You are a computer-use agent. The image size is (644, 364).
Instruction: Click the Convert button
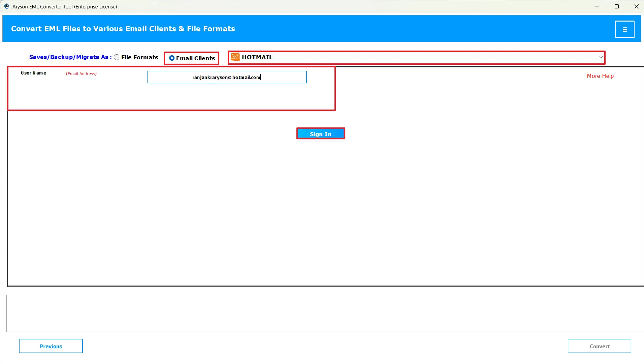[x=600, y=346]
